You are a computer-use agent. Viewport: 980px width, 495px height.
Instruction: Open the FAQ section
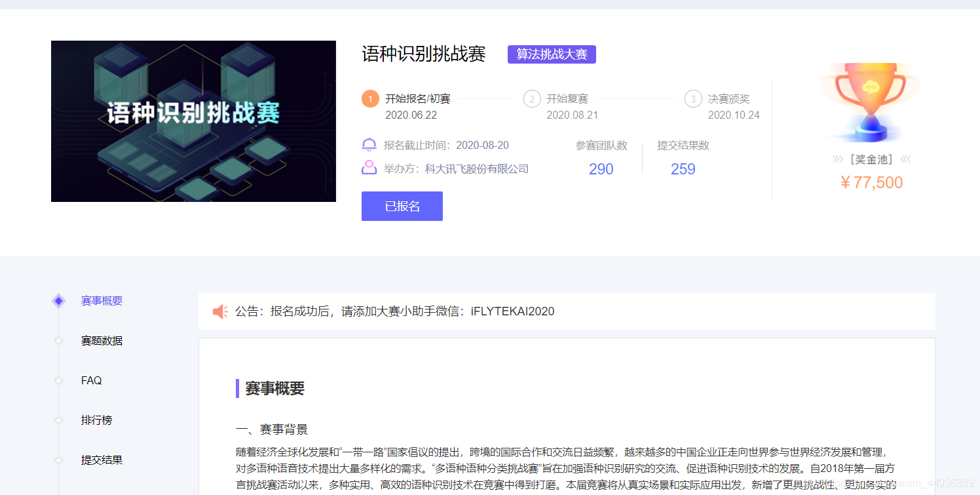90,380
